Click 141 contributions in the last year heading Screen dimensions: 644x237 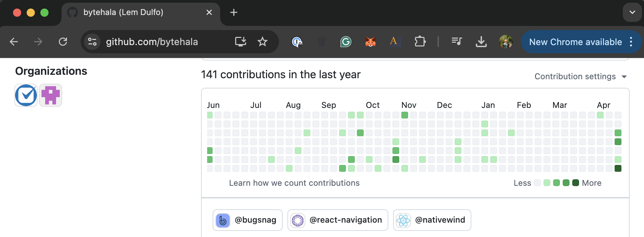[x=281, y=74]
